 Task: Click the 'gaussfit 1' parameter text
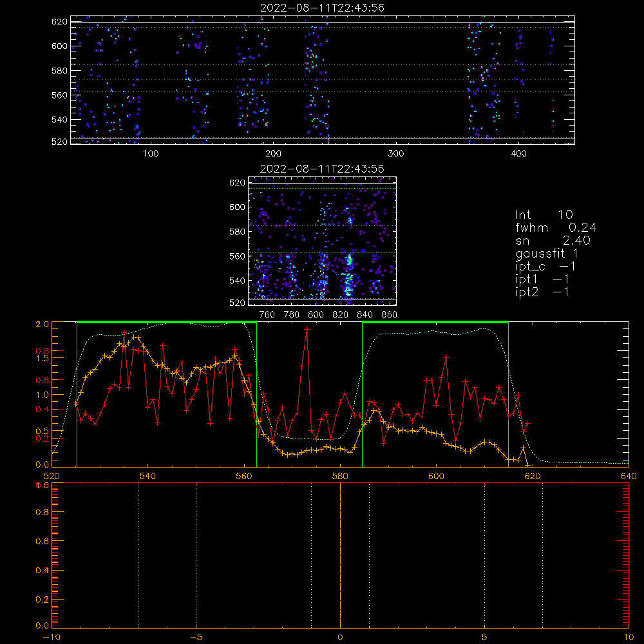click(547, 253)
